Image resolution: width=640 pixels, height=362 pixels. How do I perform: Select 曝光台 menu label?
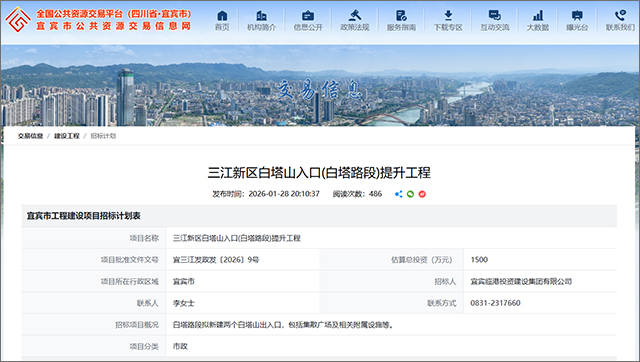(577, 27)
